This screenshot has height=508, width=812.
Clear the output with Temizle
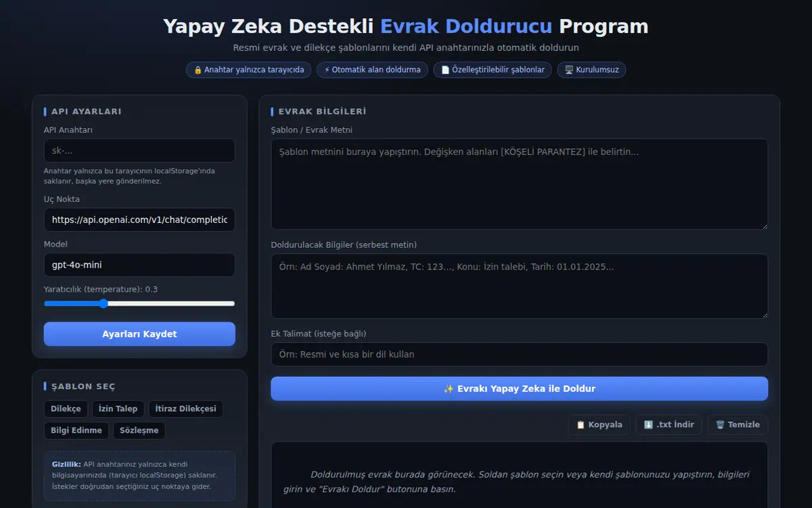(738, 425)
